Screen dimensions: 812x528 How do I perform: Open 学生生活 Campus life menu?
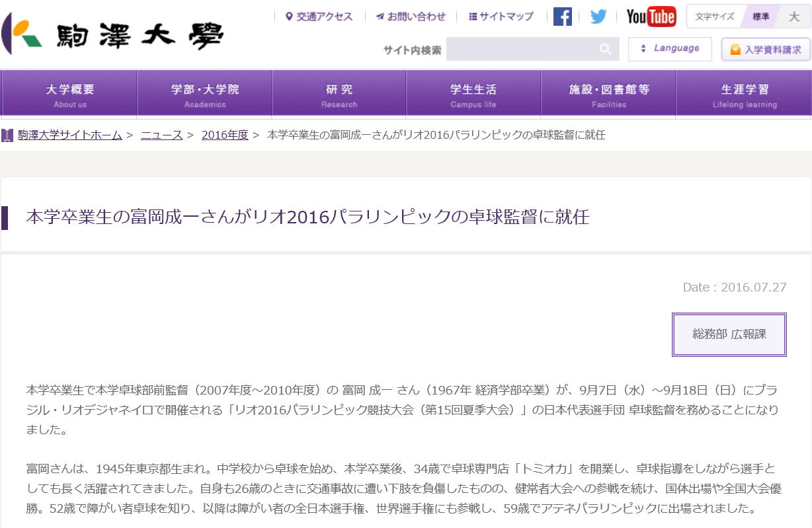point(473,94)
